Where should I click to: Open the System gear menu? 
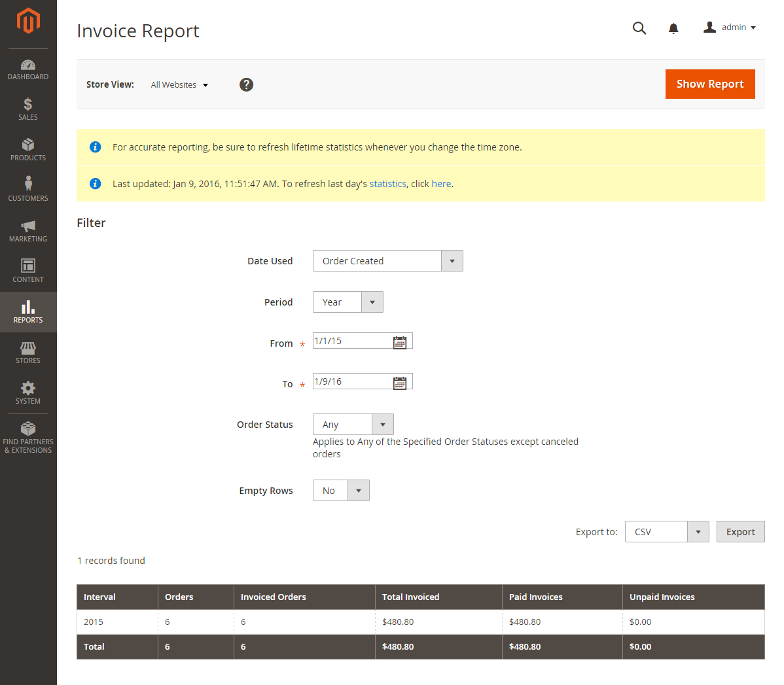click(x=28, y=393)
